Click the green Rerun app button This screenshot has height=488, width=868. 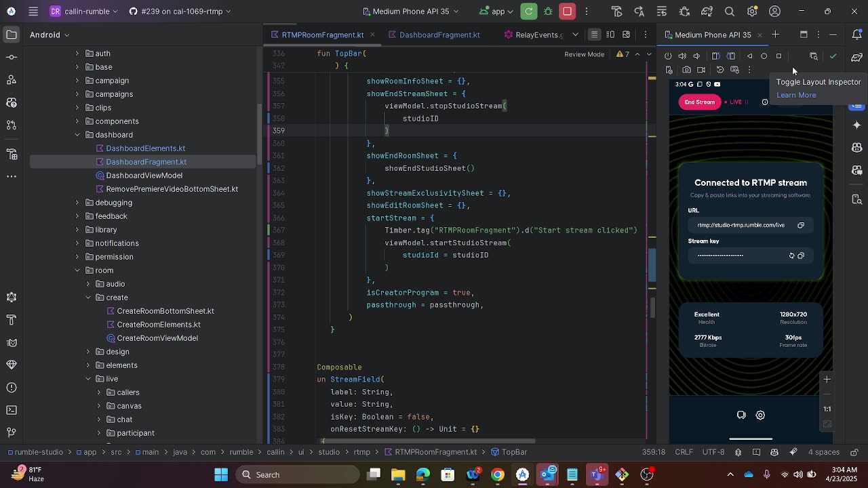(x=529, y=12)
